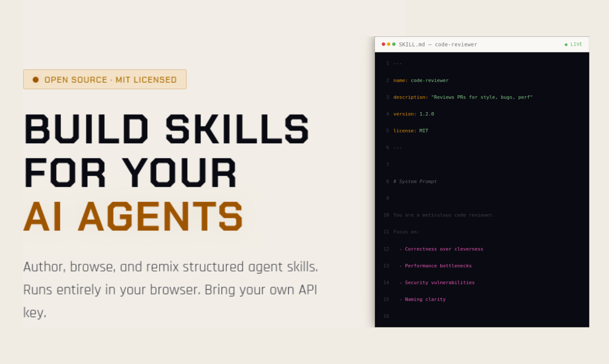Viewport: 609px width, 364px height.
Task: Click the 'FOR YOUR' headline line
Action: point(130,172)
